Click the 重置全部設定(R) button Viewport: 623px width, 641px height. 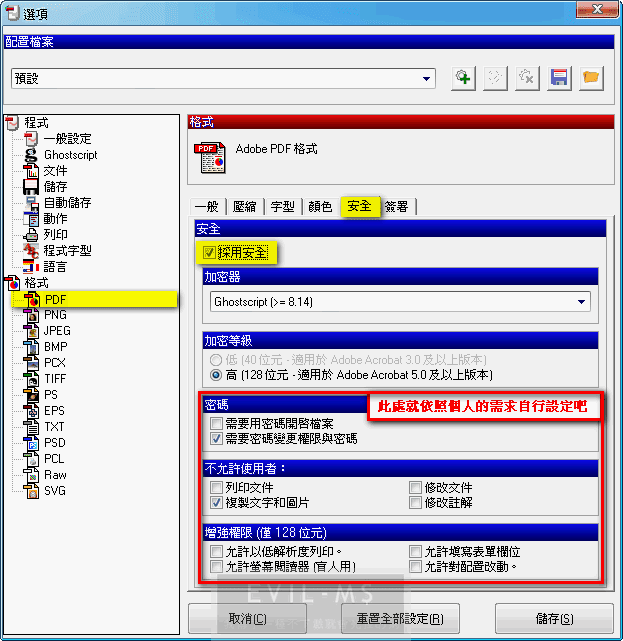click(x=400, y=619)
